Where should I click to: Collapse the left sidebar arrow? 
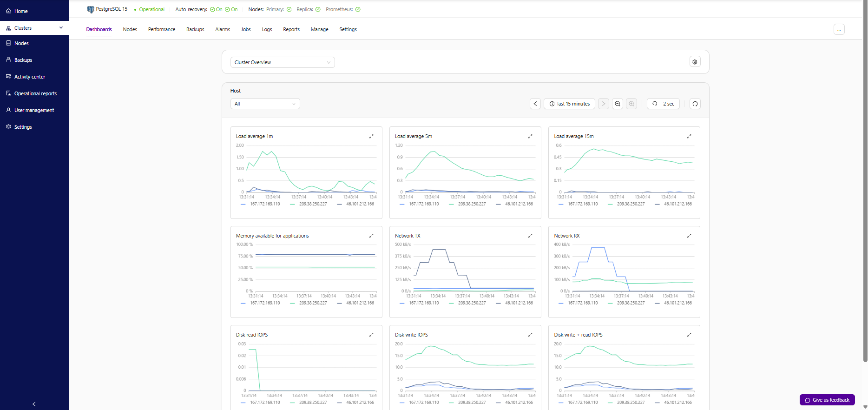coord(34,404)
